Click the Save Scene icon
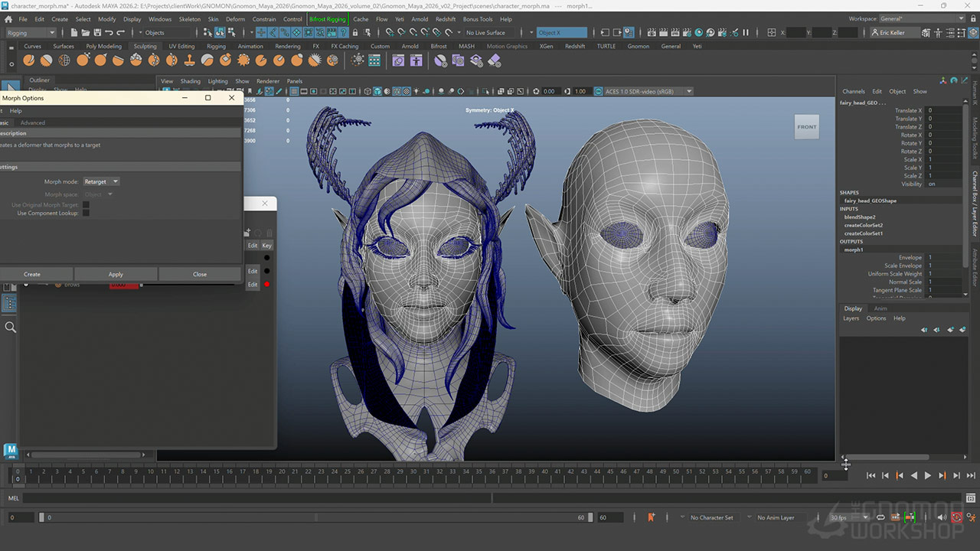 96,33
